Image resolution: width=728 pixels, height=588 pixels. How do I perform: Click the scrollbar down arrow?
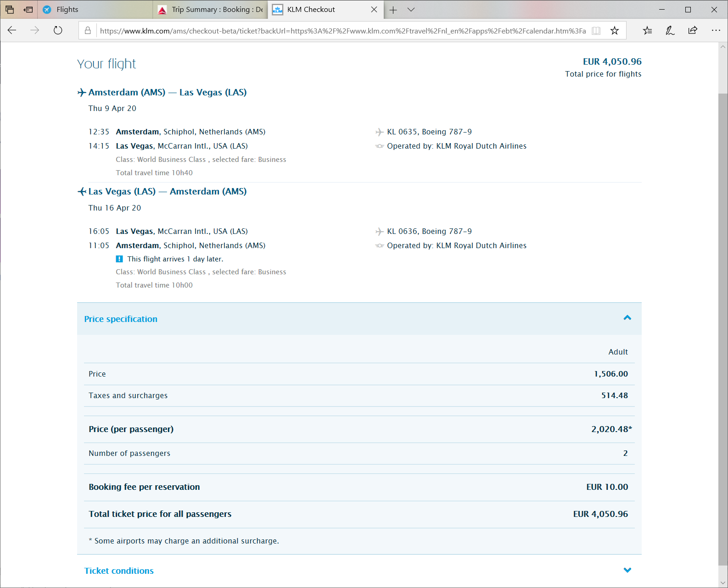pos(723,582)
